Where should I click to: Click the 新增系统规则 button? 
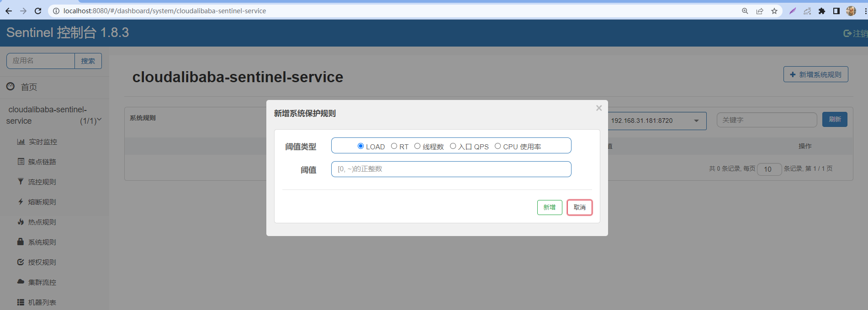(x=816, y=74)
